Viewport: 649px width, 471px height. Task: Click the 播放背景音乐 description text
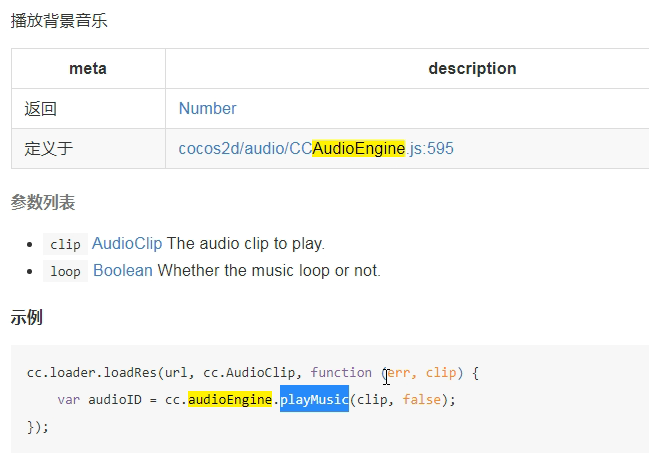click(59, 21)
